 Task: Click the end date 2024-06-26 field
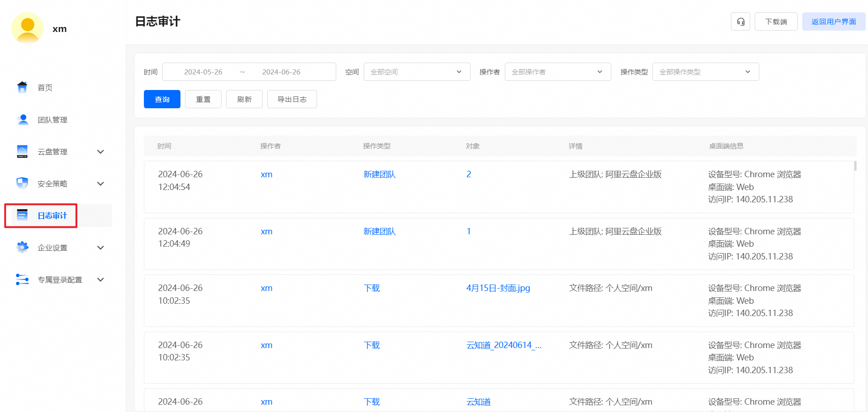[x=281, y=72]
